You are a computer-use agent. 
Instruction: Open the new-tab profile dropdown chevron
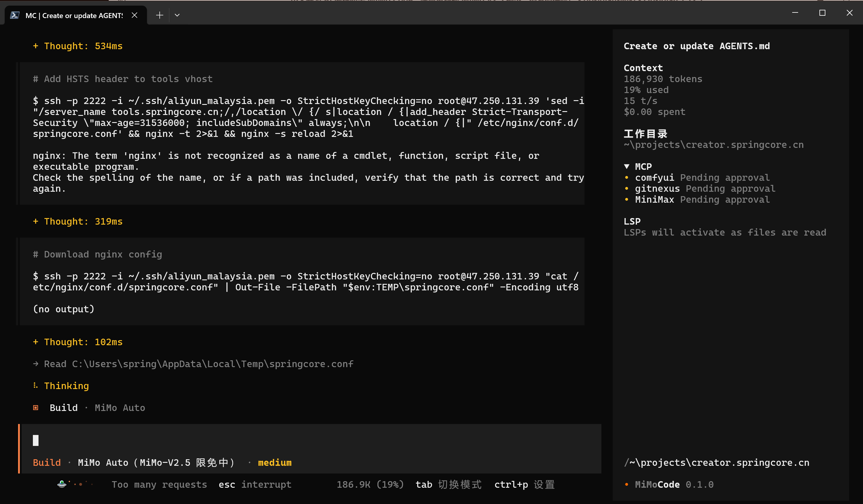click(177, 15)
